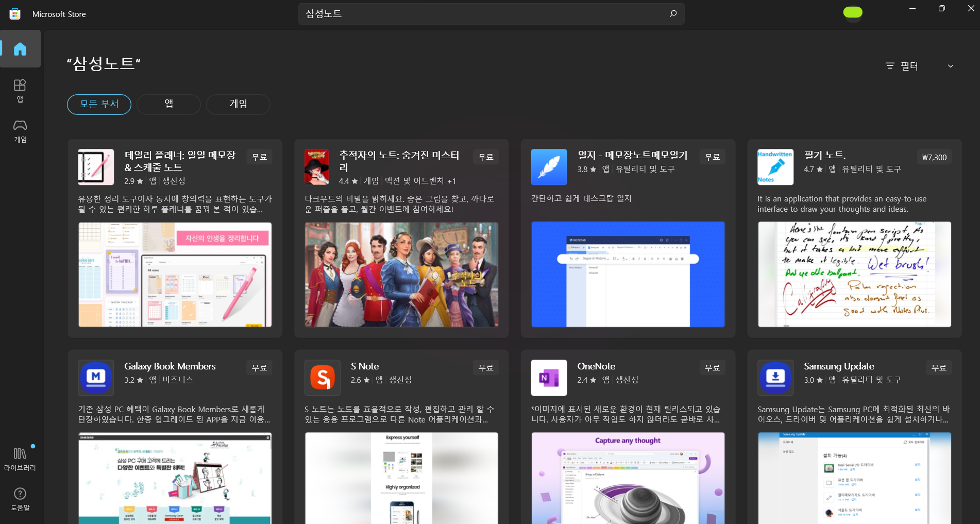The width and height of the screenshot is (980, 524).
Task: Click the "삼성노트" results heading
Action: click(104, 64)
